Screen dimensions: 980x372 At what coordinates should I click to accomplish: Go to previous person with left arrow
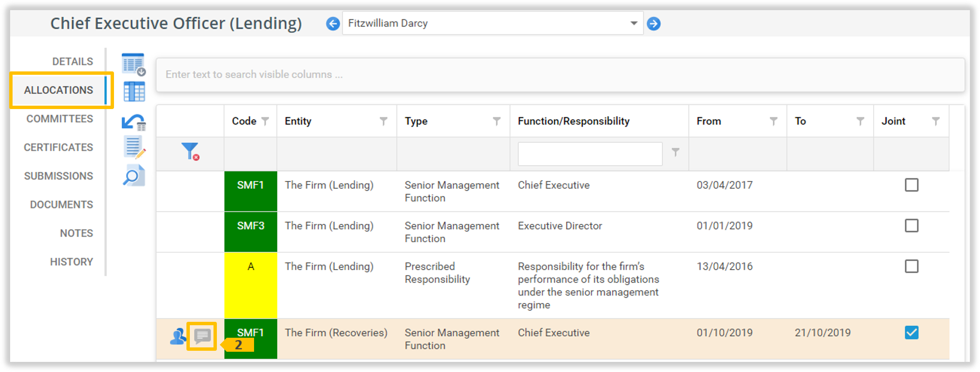click(x=333, y=24)
